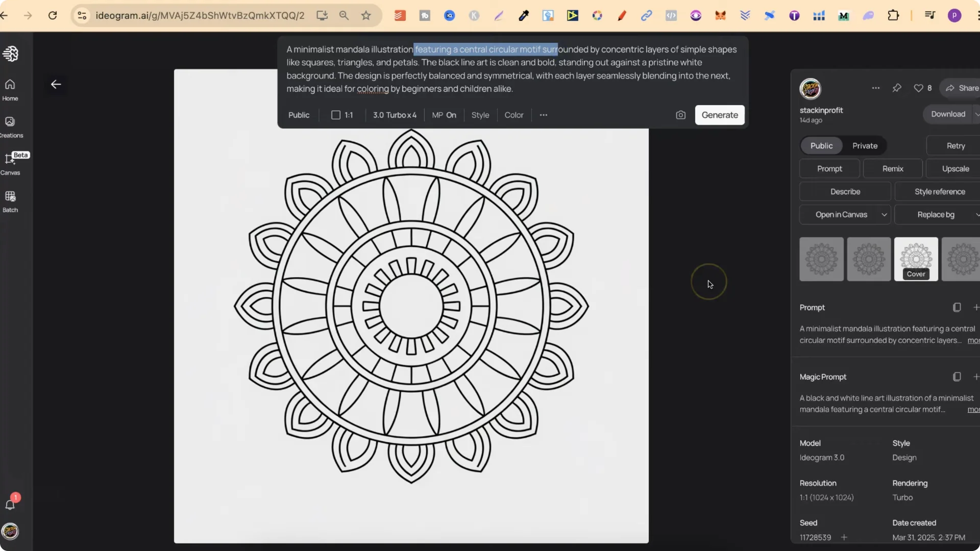
Task: Switch visibility to Private
Action: point(865,145)
